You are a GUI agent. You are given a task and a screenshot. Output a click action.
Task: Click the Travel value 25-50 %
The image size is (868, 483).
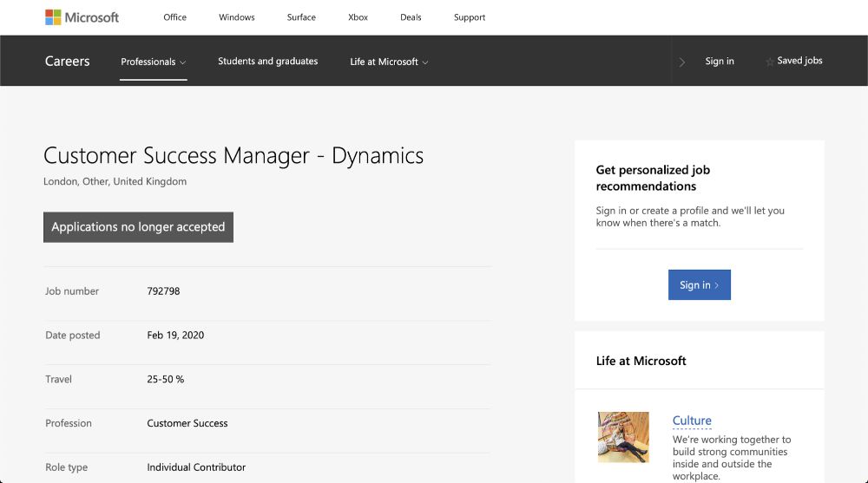(x=166, y=379)
